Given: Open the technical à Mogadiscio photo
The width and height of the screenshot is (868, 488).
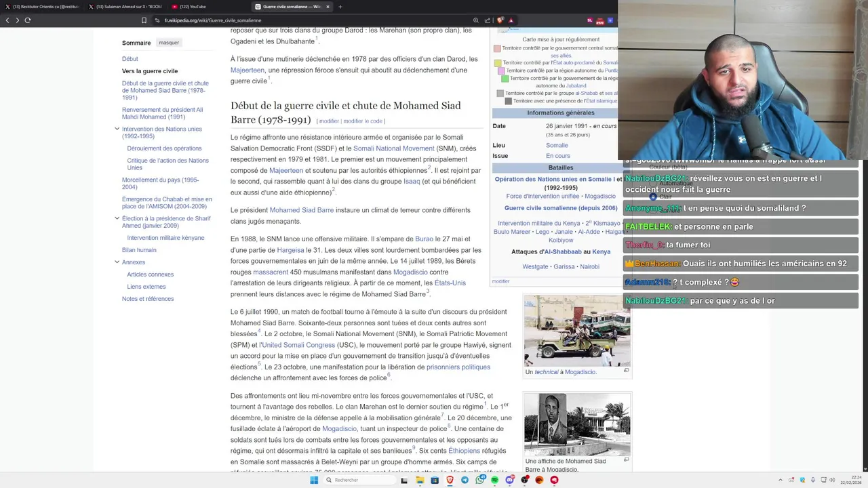Looking at the screenshot, I should (x=577, y=331).
